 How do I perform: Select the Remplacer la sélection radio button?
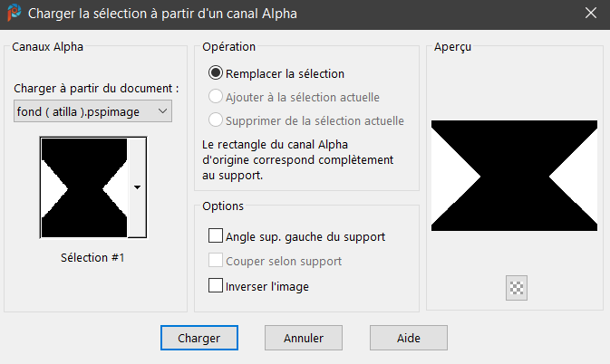(x=216, y=73)
